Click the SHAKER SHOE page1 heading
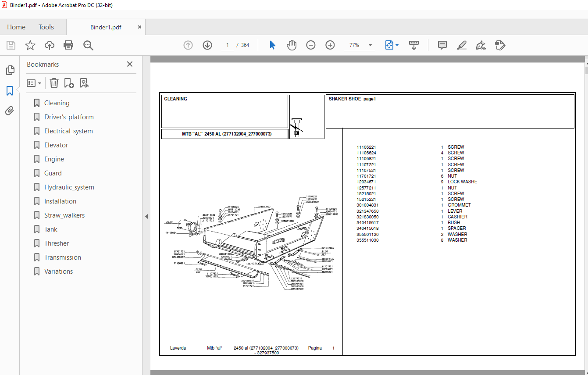The image size is (588, 375). pos(352,99)
